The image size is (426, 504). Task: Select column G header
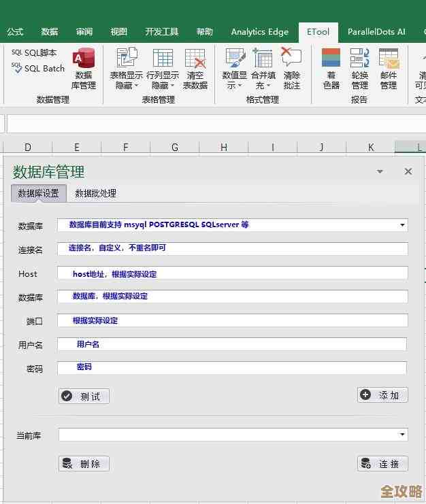175,147
